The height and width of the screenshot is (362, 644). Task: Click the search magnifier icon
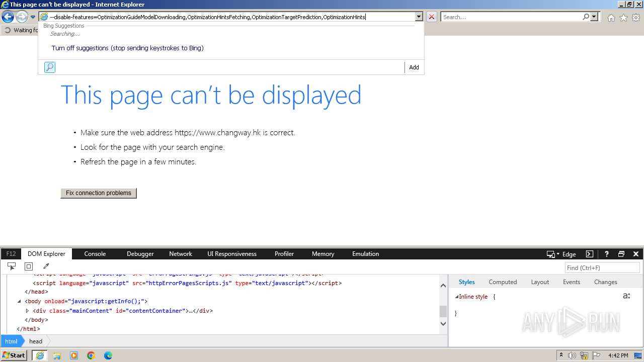click(x=586, y=17)
